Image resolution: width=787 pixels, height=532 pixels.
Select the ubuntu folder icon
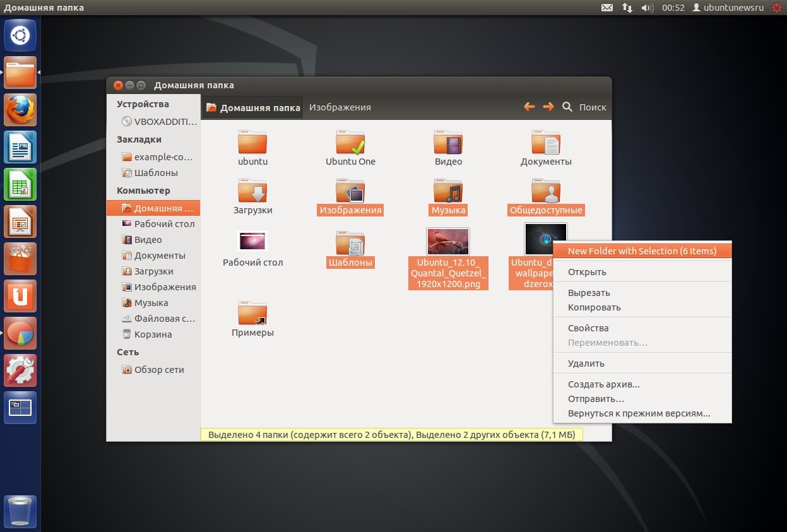click(252, 143)
